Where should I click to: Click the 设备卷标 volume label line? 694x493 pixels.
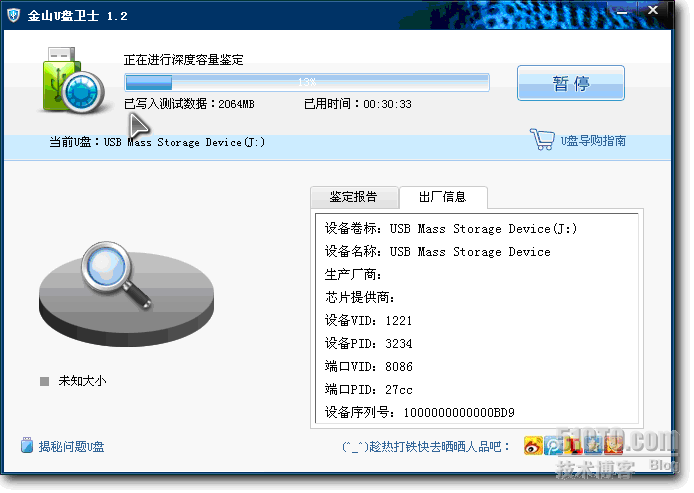point(451,228)
